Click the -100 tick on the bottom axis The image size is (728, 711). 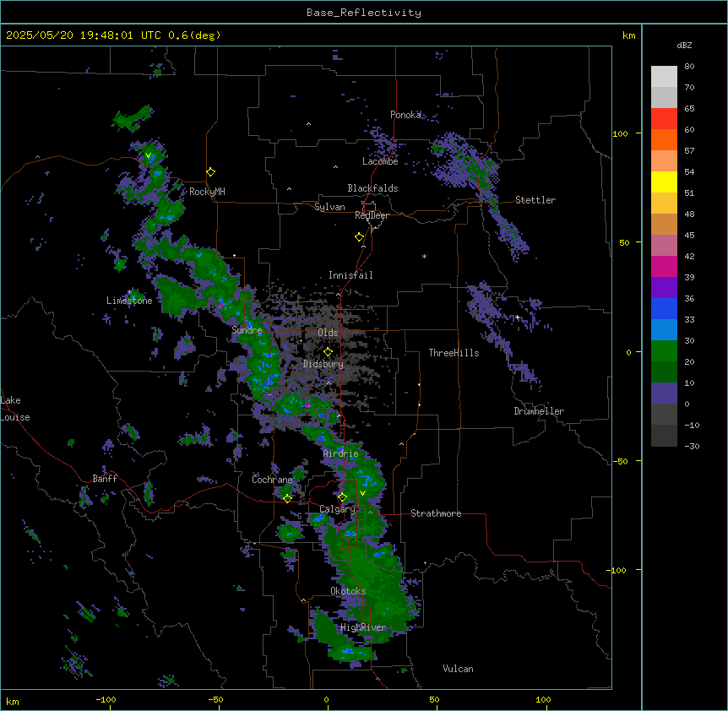[x=106, y=699]
